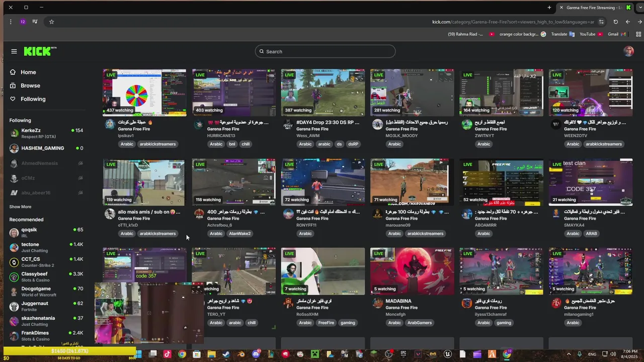Screen dimensions: 644x362
Task: Click the ARAB tag under SMAYKA4
Action: click(591, 233)
